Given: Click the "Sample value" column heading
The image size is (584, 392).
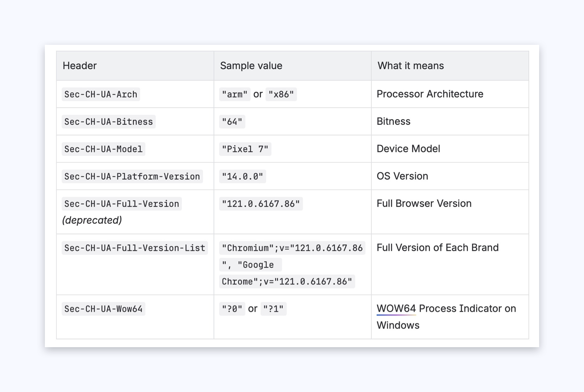Looking at the screenshot, I should [251, 66].
